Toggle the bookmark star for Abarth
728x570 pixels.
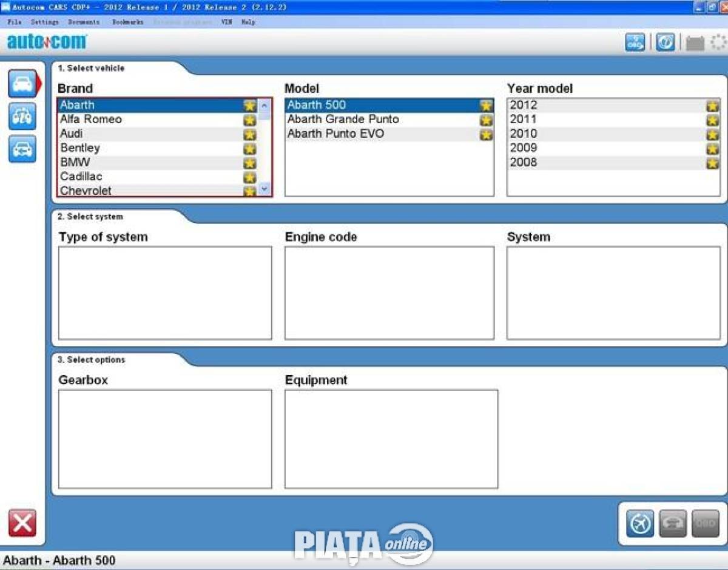tap(250, 106)
